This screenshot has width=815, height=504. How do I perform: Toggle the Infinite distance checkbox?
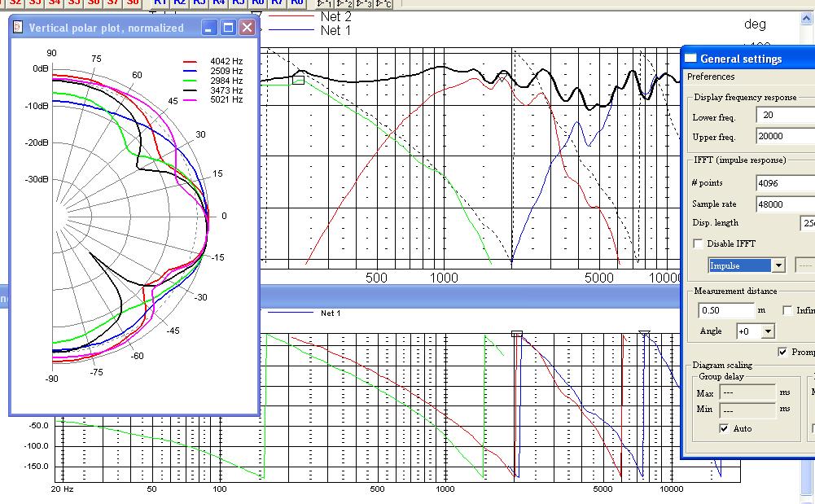788,310
